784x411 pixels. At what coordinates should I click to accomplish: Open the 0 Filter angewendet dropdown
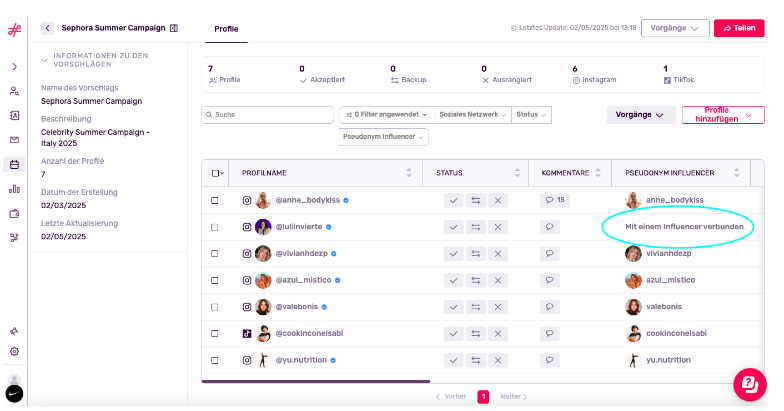point(386,114)
